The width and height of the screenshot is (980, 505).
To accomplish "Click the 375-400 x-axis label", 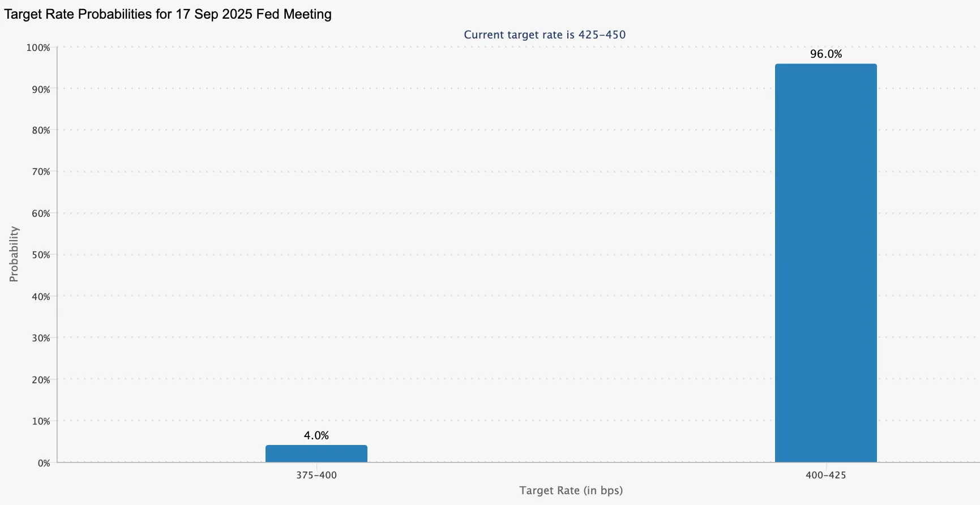I will pos(316,475).
